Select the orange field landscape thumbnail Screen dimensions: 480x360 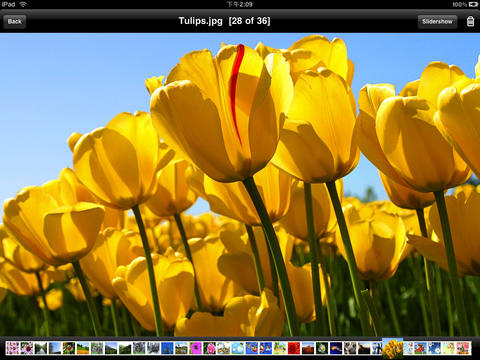point(83,348)
